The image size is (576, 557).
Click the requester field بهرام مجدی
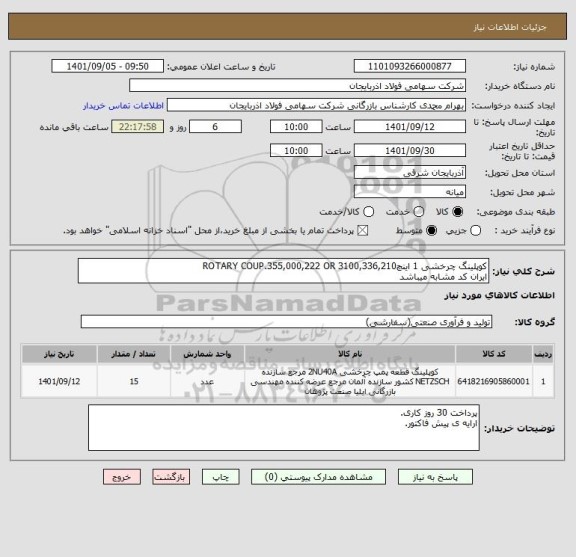pos(316,106)
